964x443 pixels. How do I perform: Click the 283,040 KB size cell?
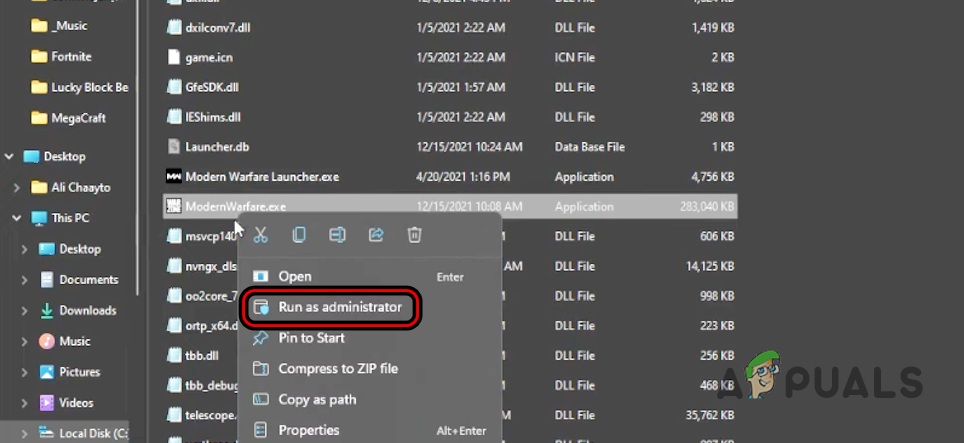tap(707, 207)
